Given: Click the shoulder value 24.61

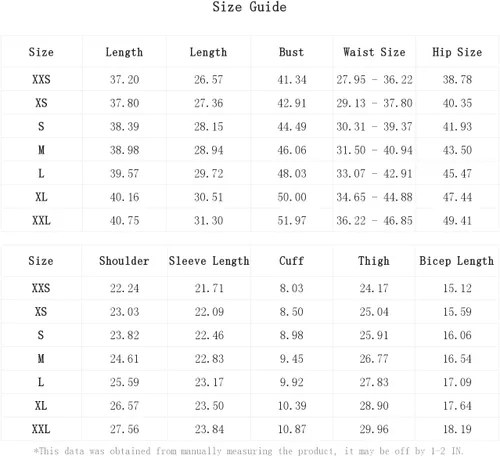Looking at the screenshot, I should (124, 359).
